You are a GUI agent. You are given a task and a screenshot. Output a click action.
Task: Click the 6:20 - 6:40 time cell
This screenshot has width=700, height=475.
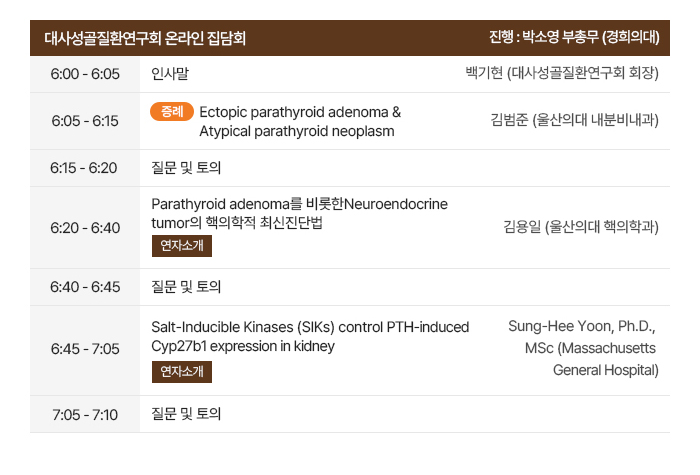click(x=85, y=228)
